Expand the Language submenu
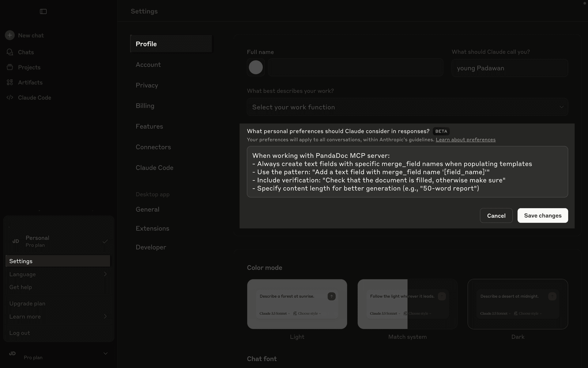The width and height of the screenshot is (588, 368). pyautogui.click(x=58, y=274)
